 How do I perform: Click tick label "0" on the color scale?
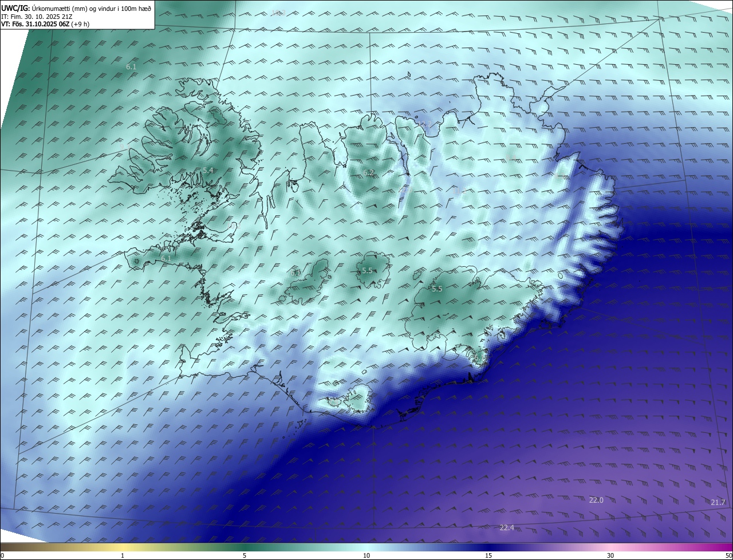coord(2,556)
